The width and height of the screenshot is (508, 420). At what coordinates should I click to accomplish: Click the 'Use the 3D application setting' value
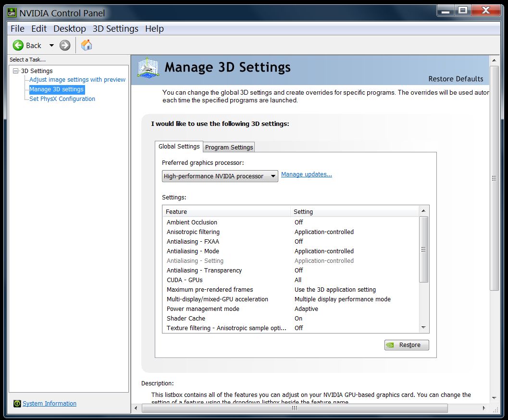pyautogui.click(x=335, y=289)
